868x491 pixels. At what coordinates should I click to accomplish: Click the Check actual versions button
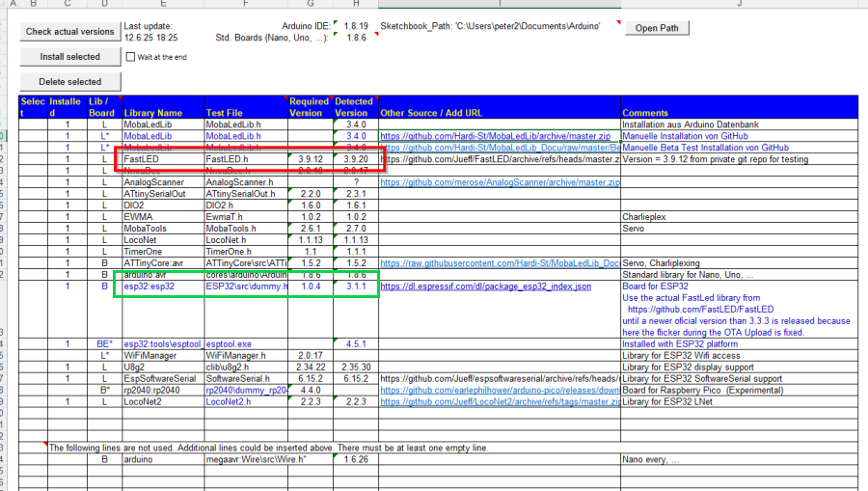pyautogui.click(x=69, y=32)
